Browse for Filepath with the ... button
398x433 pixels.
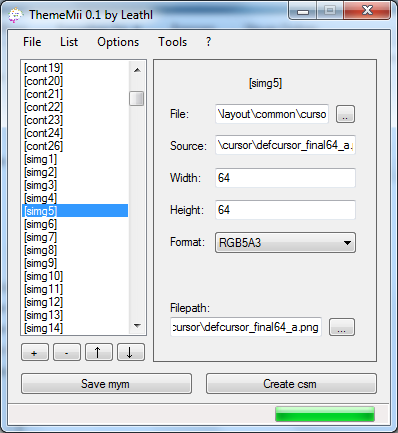(x=342, y=327)
